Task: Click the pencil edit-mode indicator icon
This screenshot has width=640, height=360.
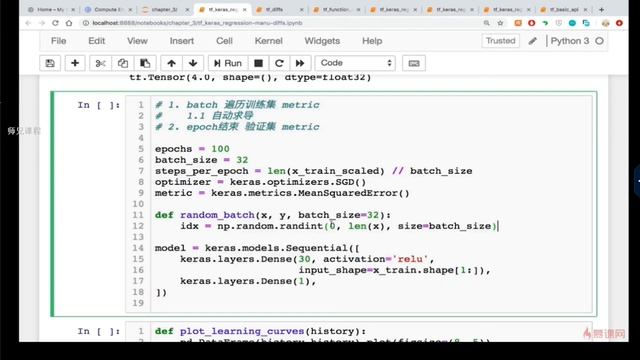Action: pos(533,41)
